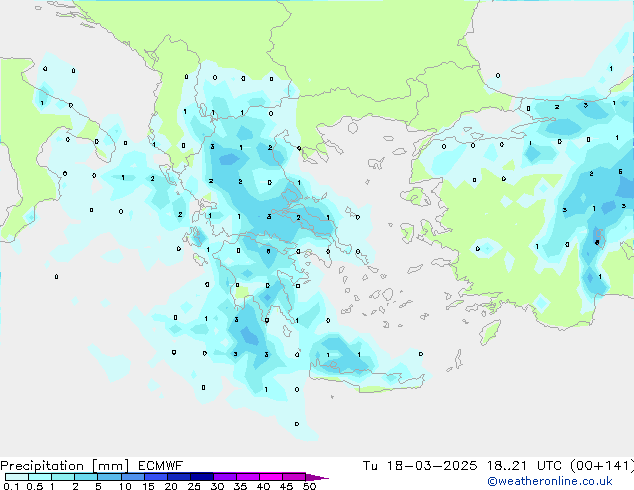Select the 'ECMWF' model label

161,466
